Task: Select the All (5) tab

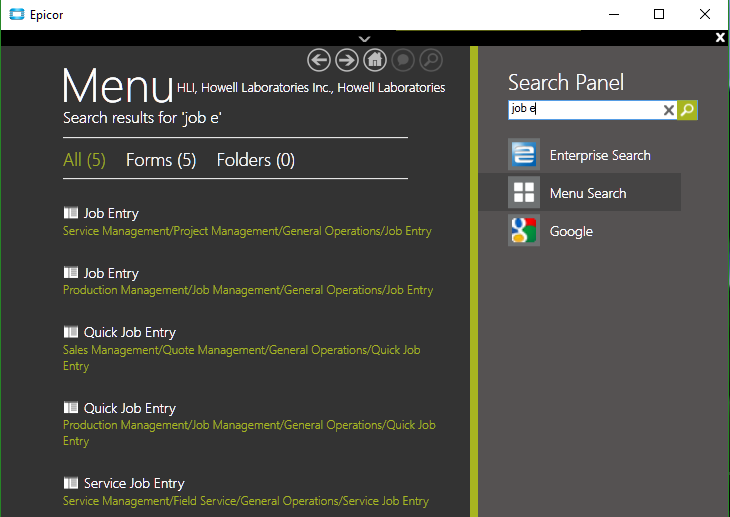Action: [x=84, y=160]
